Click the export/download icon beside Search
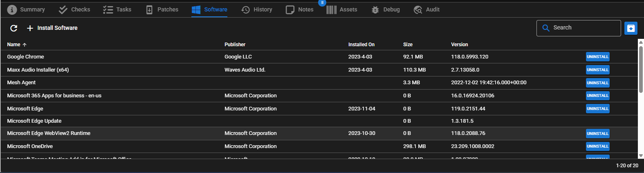 coord(631,28)
